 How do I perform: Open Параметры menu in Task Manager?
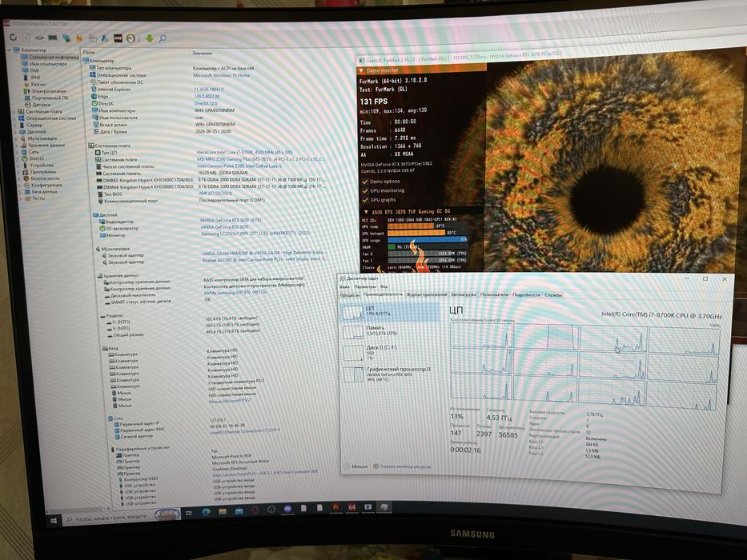(x=364, y=286)
